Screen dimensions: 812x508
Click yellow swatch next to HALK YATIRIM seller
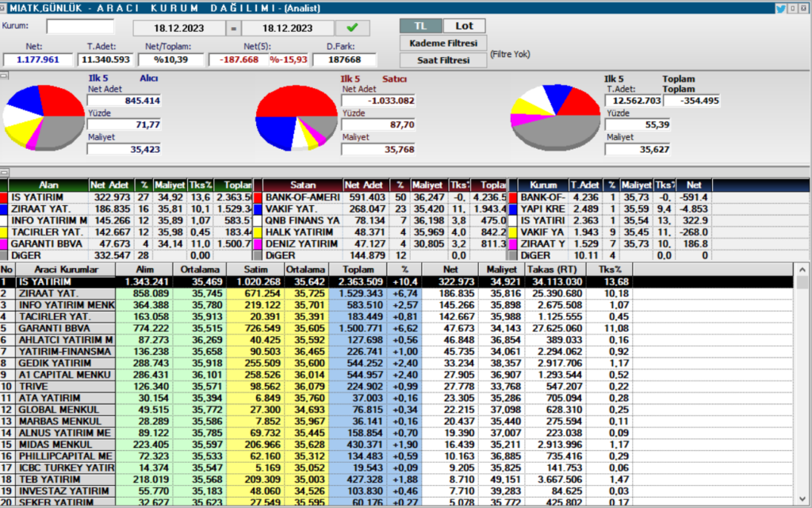pos(258,232)
